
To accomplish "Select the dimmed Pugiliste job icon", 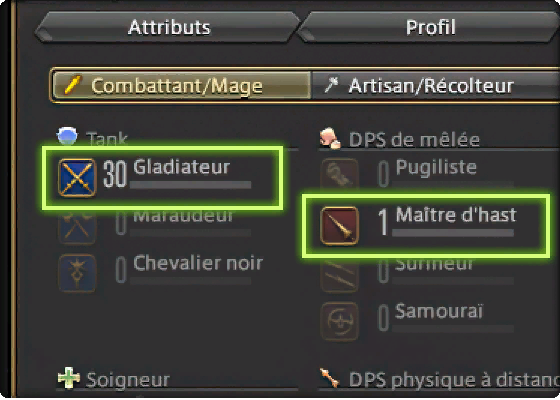I will coord(339,178).
